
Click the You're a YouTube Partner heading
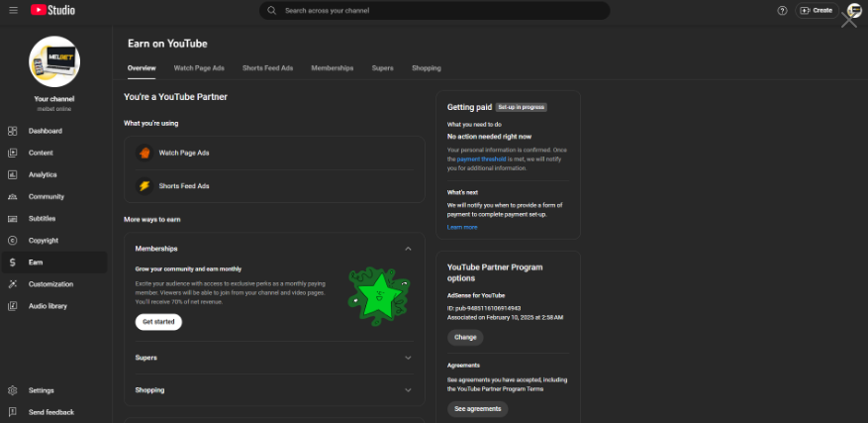click(175, 97)
